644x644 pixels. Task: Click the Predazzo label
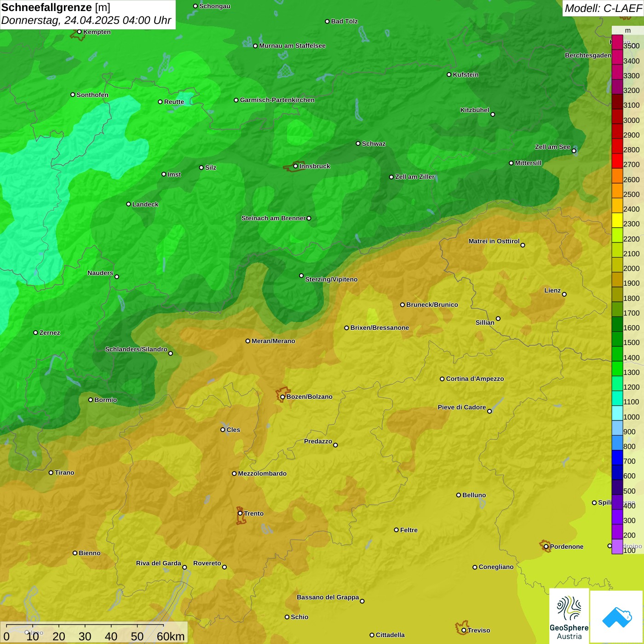[318, 442]
